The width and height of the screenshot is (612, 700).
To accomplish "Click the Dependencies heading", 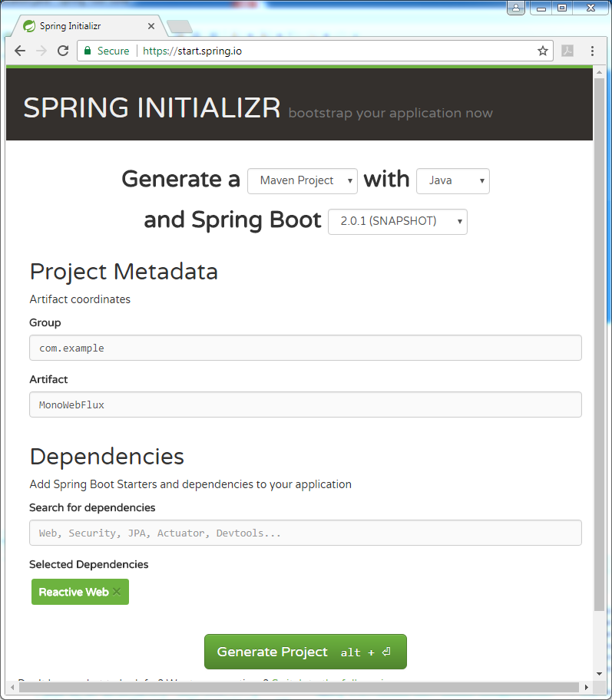I will pos(107,457).
